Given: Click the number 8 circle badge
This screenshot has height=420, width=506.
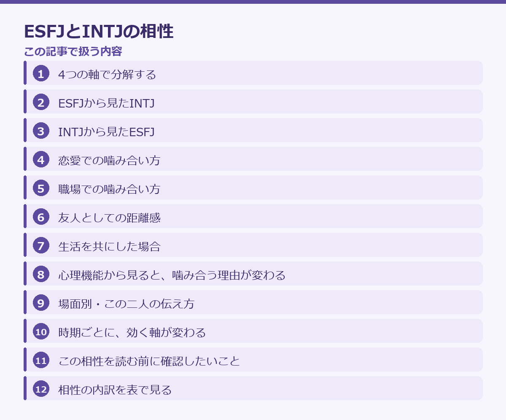Looking at the screenshot, I should [41, 275].
